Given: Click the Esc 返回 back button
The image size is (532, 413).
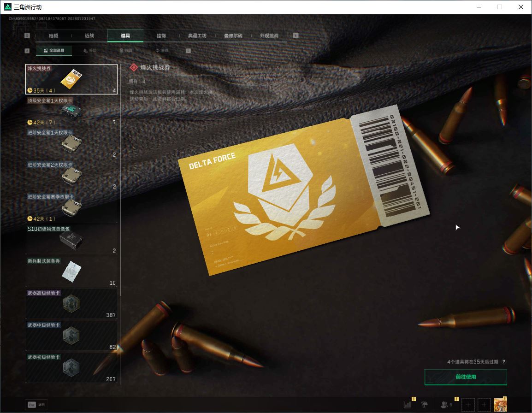Looking at the screenshot, I should (x=36, y=405).
